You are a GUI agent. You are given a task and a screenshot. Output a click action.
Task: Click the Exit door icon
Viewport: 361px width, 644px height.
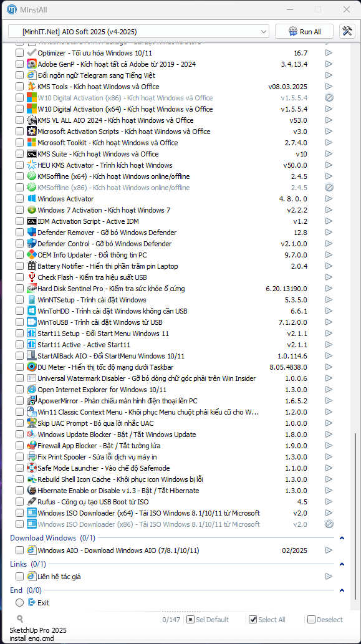[32, 602]
